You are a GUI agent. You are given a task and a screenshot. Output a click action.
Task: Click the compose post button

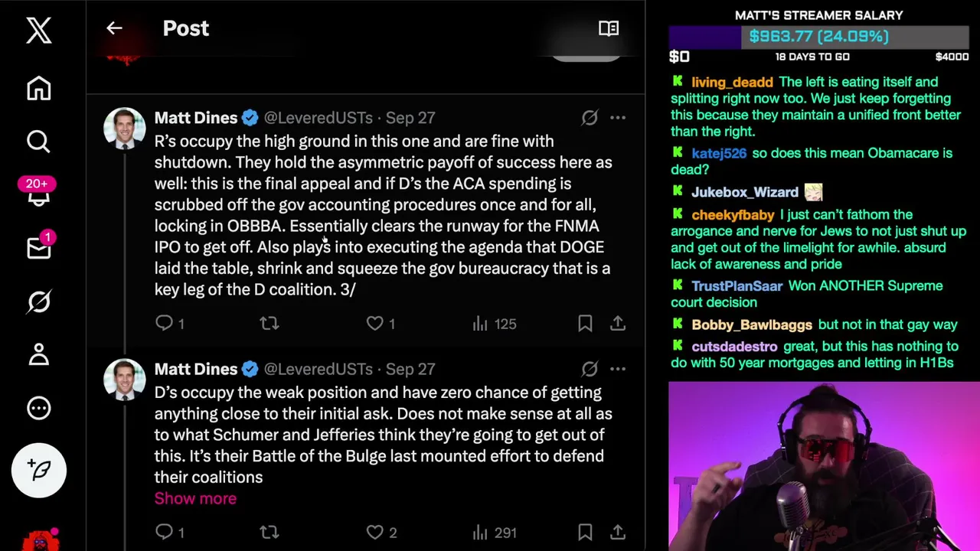tap(38, 470)
